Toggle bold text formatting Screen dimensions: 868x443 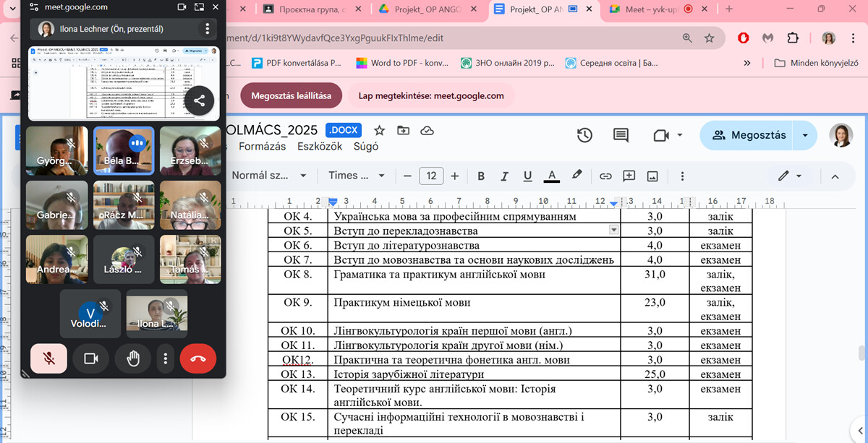tap(481, 176)
